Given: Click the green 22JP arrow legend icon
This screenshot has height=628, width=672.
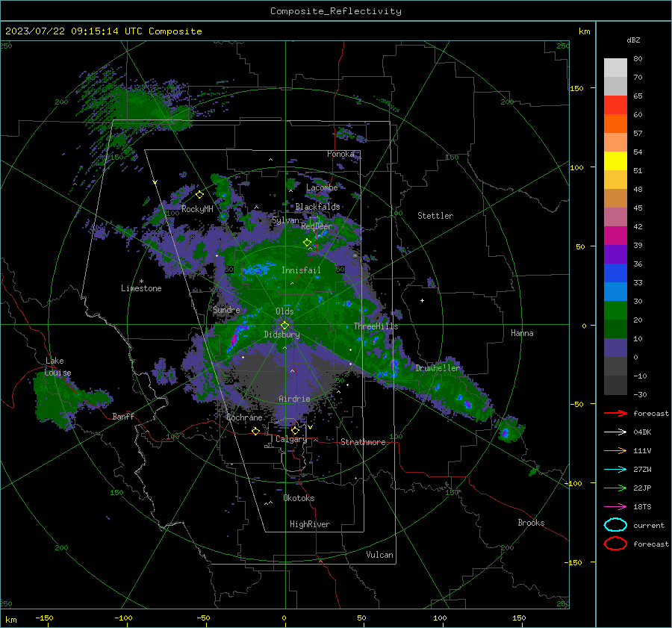Looking at the screenshot, I should tap(615, 488).
